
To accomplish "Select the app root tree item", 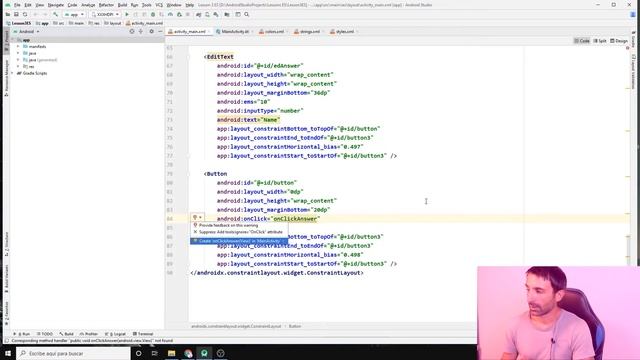I will pos(26,40).
